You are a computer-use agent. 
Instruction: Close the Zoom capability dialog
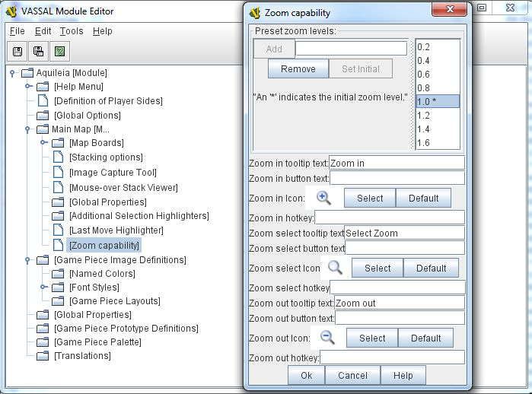tap(450, 9)
